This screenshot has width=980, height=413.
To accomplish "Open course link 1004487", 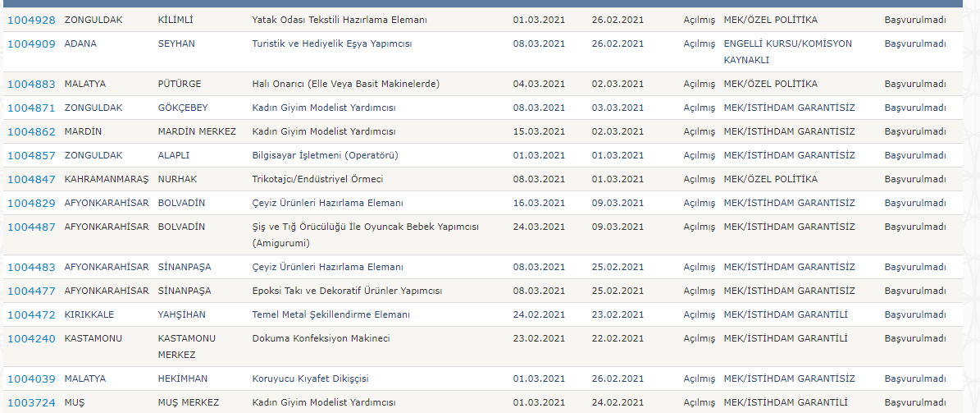I will point(31,227).
